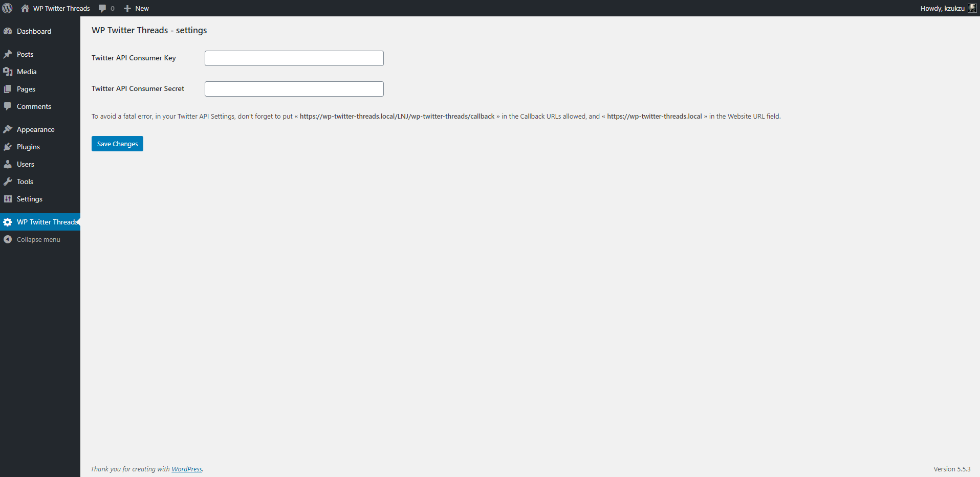
Task: Click the Comments speech bubble sidebar icon
Action: tap(8, 106)
